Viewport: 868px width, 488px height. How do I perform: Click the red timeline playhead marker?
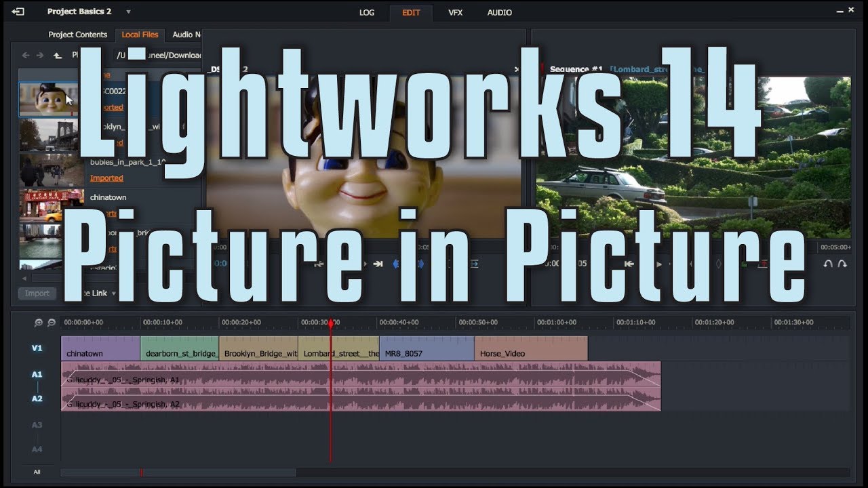tap(331, 323)
